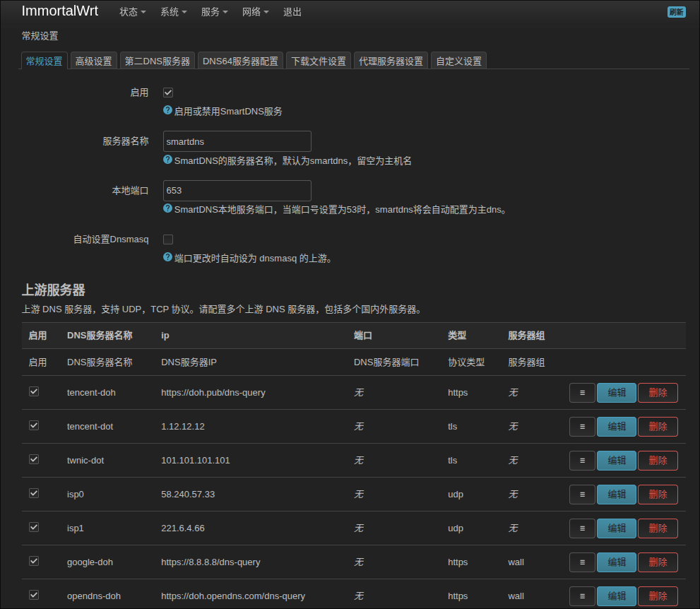Edit the tencent-dot server entry

coord(616,427)
